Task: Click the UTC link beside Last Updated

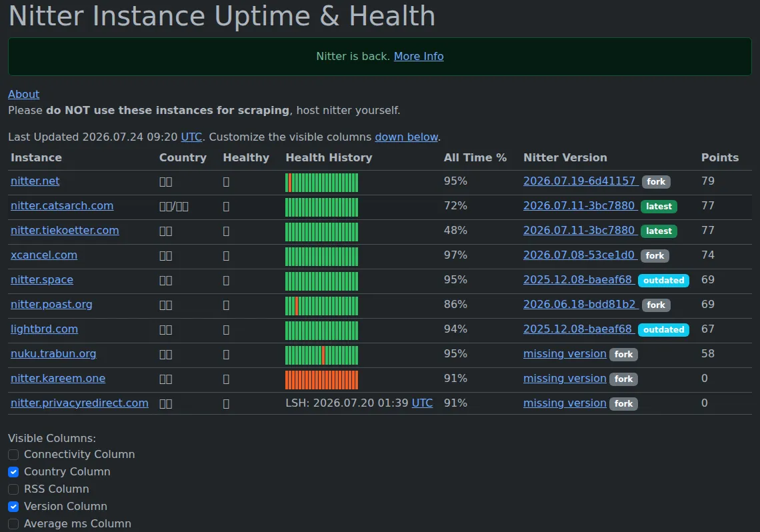Action: tap(191, 137)
